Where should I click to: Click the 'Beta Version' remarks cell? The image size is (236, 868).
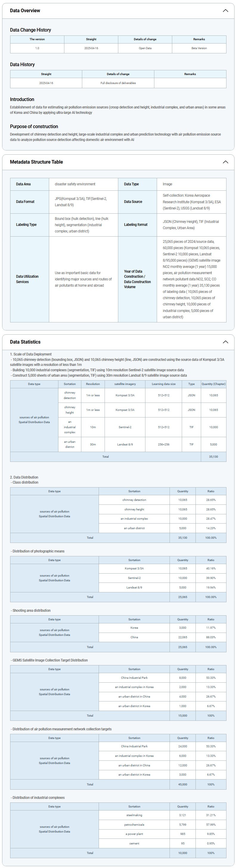tap(199, 48)
